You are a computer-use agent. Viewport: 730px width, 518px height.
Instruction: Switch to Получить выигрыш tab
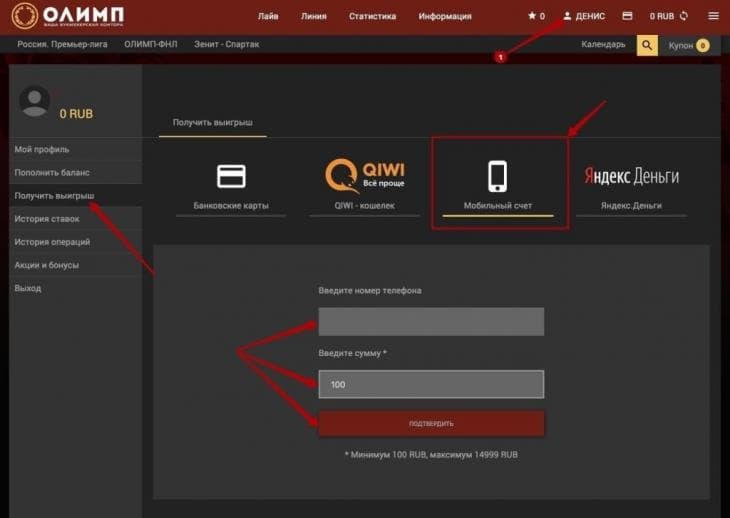(212, 122)
